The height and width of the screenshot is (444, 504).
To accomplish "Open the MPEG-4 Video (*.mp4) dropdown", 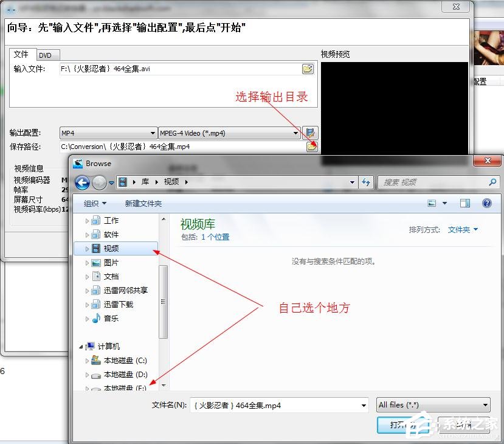I will pos(295,133).
